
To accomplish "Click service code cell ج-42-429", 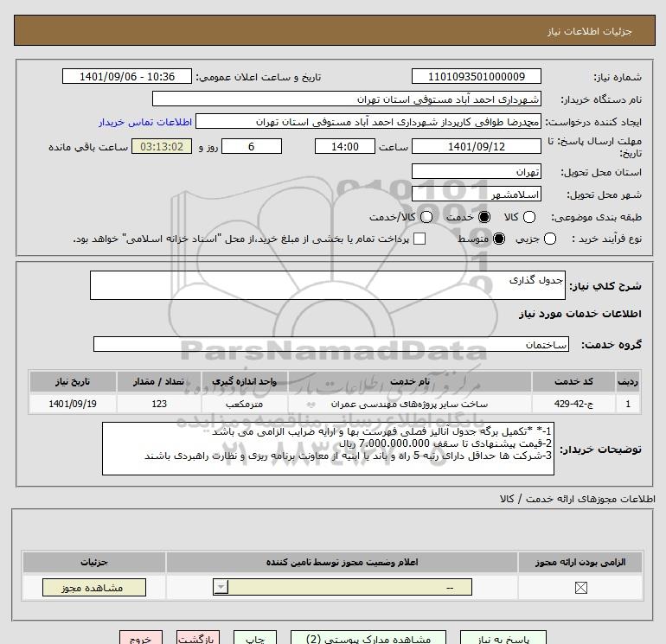I will click(573, 404).
